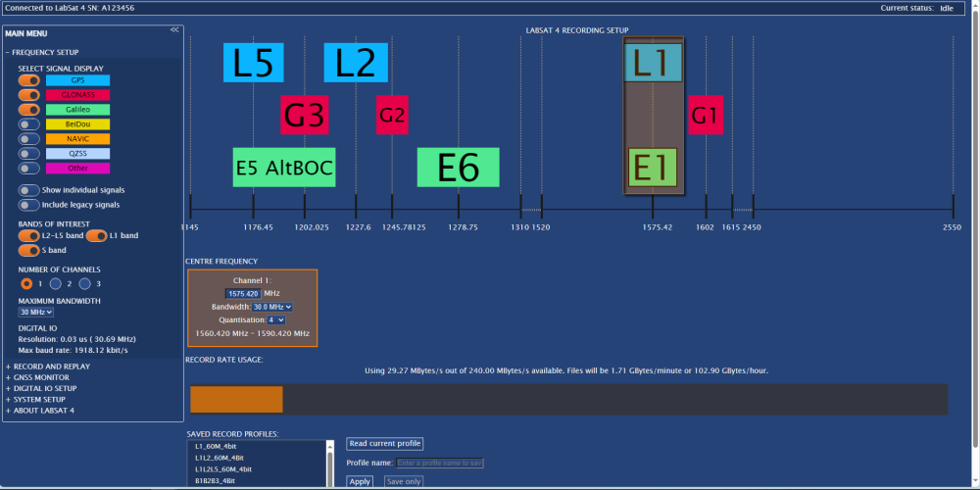Toggle GPS signal display switch

point(28,80)
